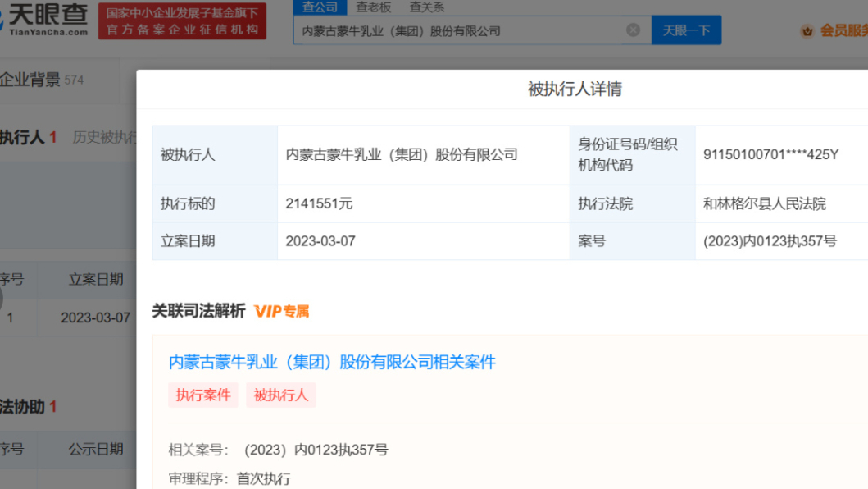Click the member service crown icon
868x489 pixels.
click(807, 31)
